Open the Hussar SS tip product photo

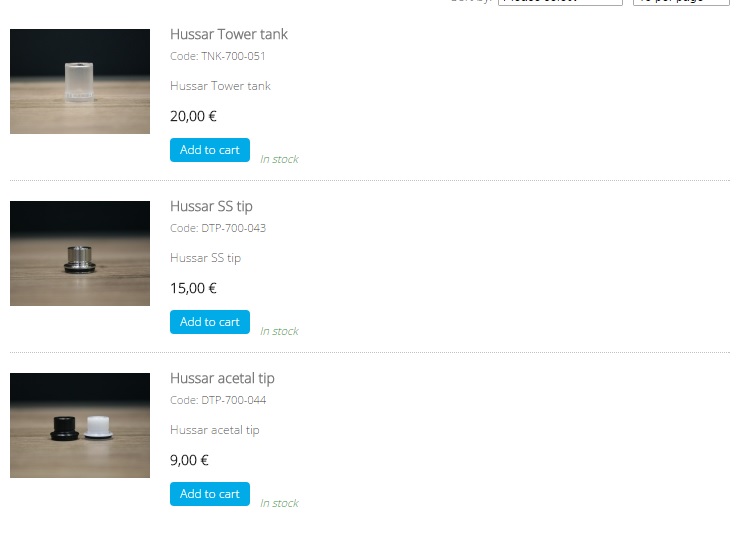pos(80,253)
